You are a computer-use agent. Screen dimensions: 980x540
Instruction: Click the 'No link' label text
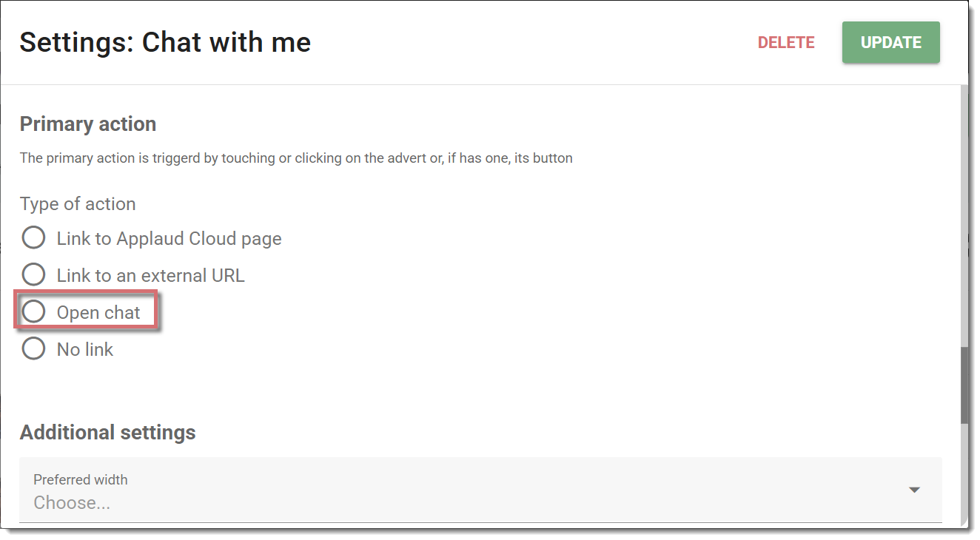pyautogui.click(x=85, y=349)
